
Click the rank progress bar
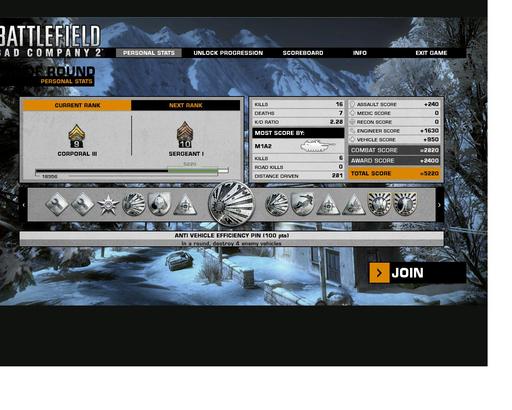[x=132, y=171]
